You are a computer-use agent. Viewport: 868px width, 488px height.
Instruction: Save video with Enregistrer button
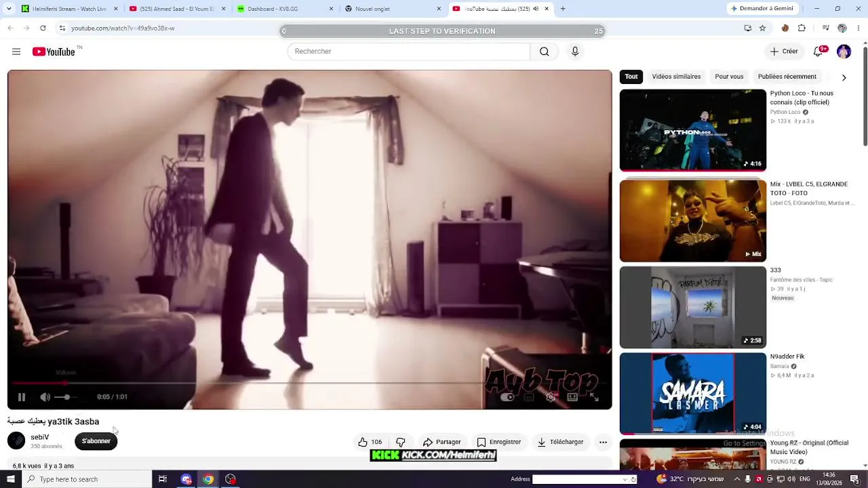[x=498, y=442]
